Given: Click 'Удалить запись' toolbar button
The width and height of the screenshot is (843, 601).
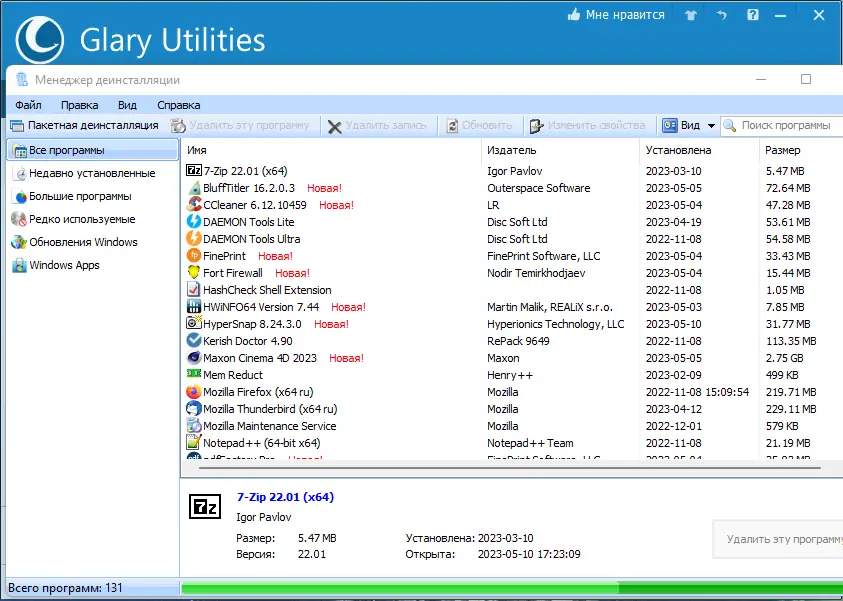Looking at the screenshot, I should click(x=377, y=126).
